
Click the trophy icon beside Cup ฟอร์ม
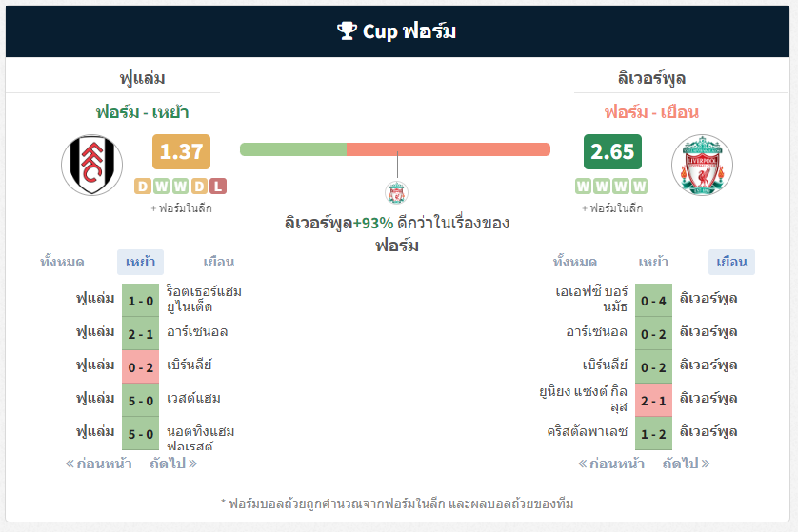coord(347,30)
